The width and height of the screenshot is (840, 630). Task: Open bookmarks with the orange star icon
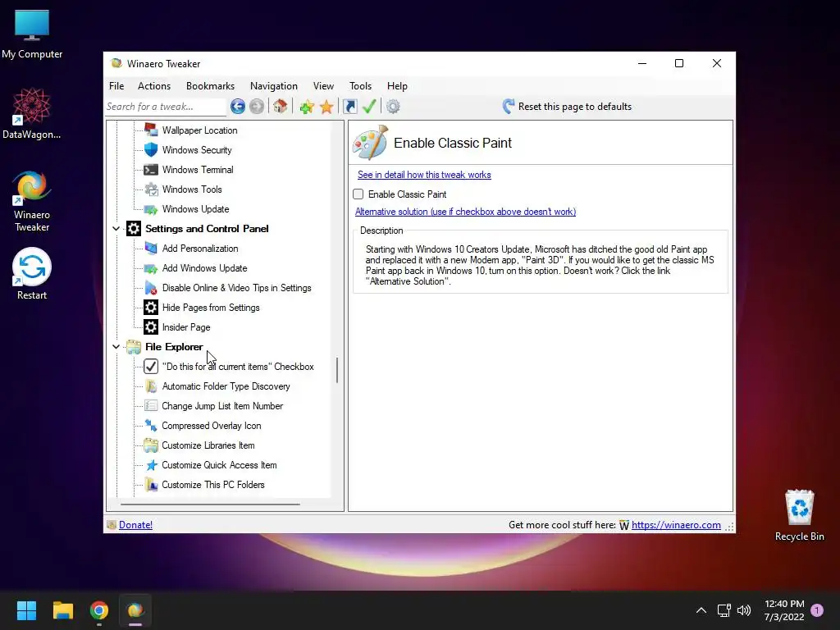coord(326,107)
